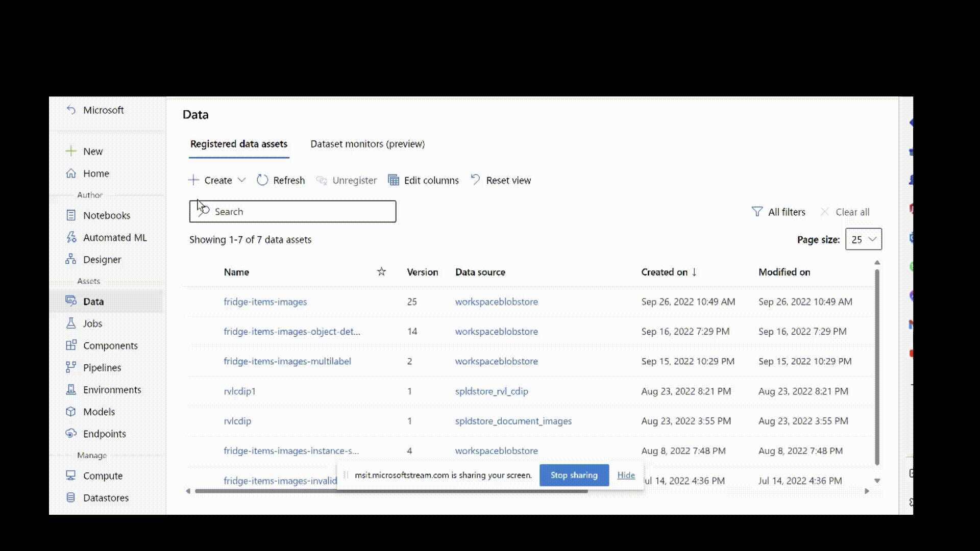
Task: Expand the Create dropdown menu
Action: (241, 180)
